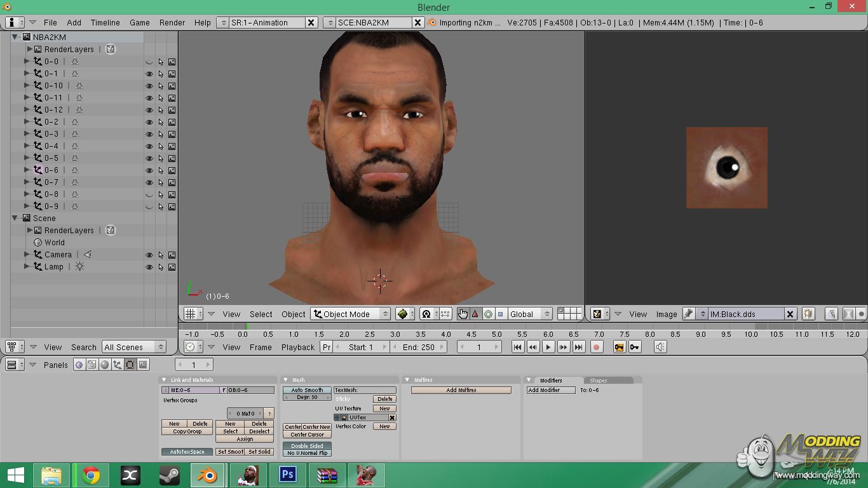Click the 3D manipulator hand icon
The image size is (868, 488).
tap(463, 314)
